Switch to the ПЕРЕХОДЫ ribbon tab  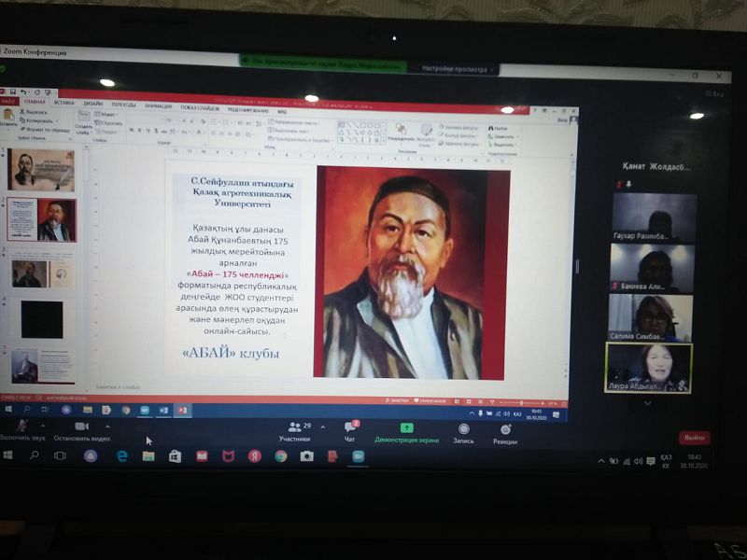(123, 104)
